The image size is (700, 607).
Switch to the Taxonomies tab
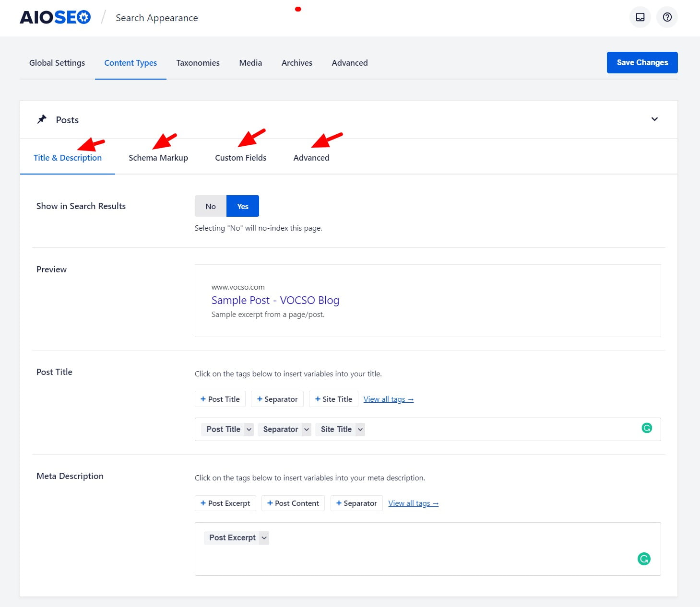pyautogui.click(x=198, y=63)
